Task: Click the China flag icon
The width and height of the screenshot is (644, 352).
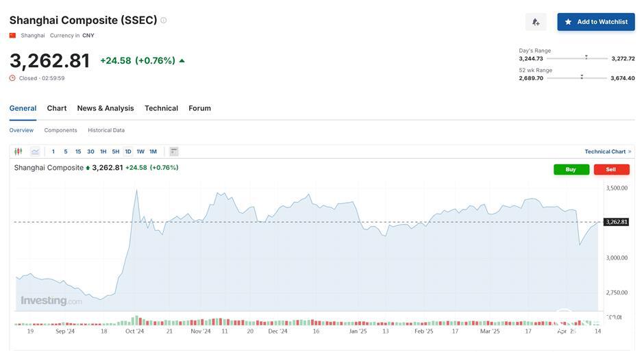Action: (13, 36)
